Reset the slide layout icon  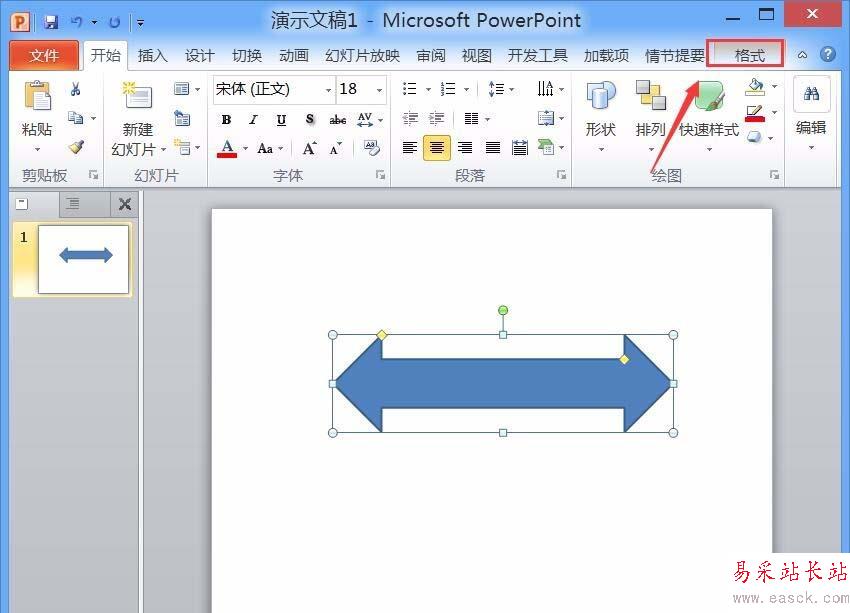coord(182,118)
